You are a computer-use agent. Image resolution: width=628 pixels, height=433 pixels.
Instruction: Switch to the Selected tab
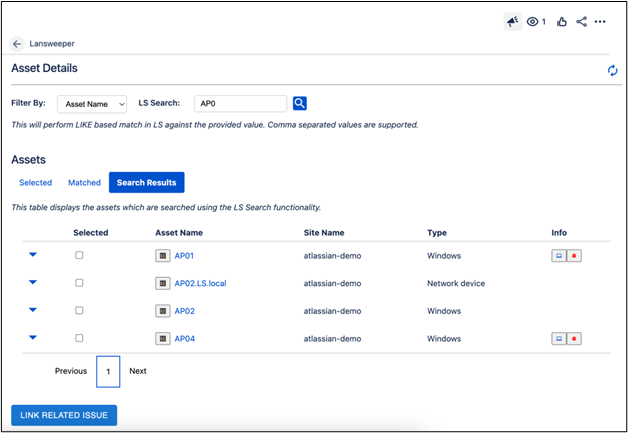coord(35,183)
